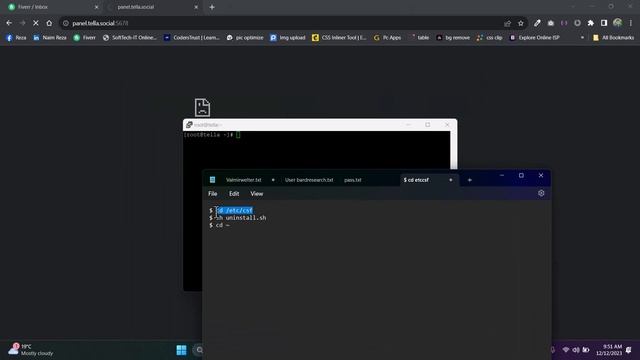640x360 pixels.
Task: Click the root@tella terminal prompt area
Action: click(x=210, y=135)
